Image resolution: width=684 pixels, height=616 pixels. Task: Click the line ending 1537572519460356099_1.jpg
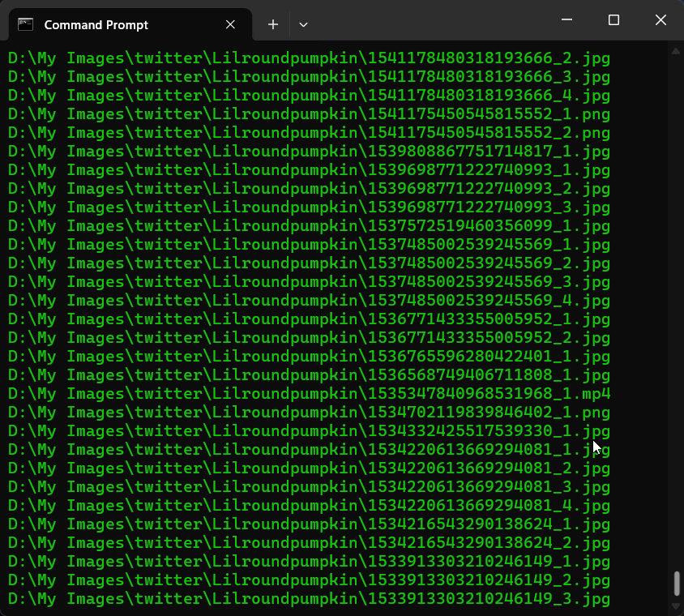[309, 226]
